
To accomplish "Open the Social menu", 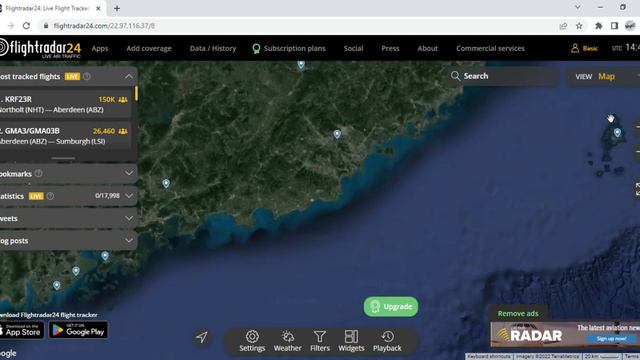I will point(353,48).
